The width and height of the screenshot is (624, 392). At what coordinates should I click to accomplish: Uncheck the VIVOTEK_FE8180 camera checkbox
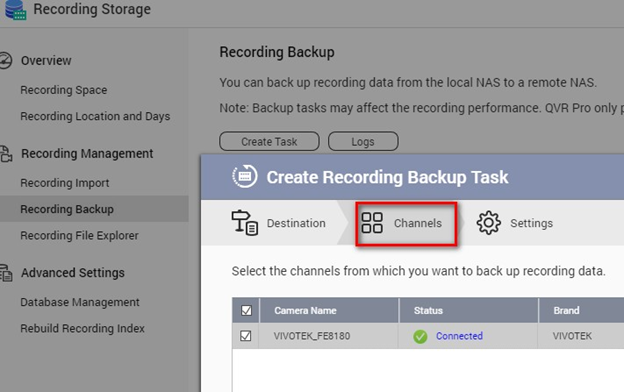click(x=246, y=336)
